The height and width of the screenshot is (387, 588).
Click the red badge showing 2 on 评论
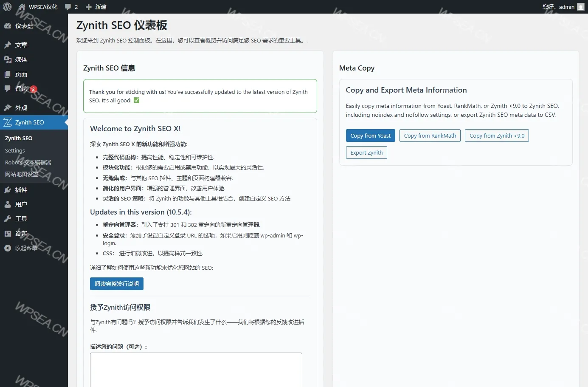(34, 89)
